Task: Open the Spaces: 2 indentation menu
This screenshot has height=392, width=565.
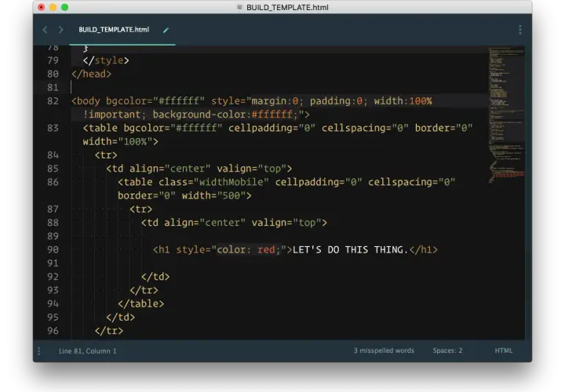Action: click(447, 350)
